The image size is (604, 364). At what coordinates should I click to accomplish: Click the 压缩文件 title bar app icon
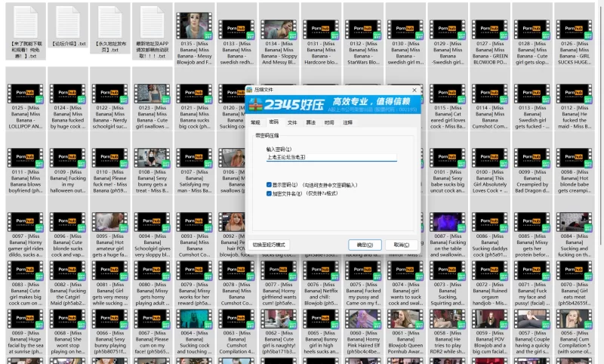tap(250, 90)
